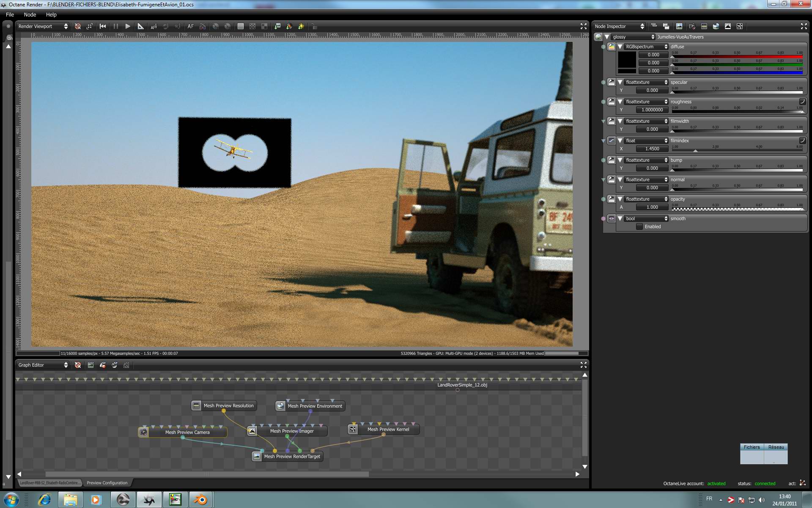This screenshot has height=508, width=812.
Task: Enable the smooth checkbox
Action: coord(639,226)
